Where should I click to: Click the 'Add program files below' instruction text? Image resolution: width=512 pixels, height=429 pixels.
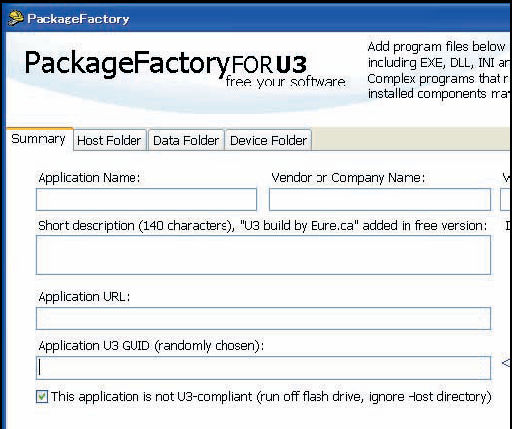[437, 47]
